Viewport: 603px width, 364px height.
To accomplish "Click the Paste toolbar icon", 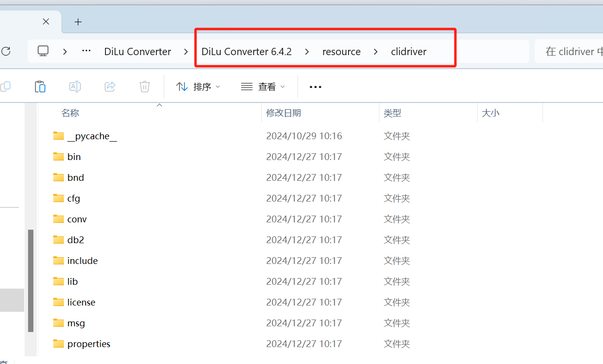I will tap(40, 87).
